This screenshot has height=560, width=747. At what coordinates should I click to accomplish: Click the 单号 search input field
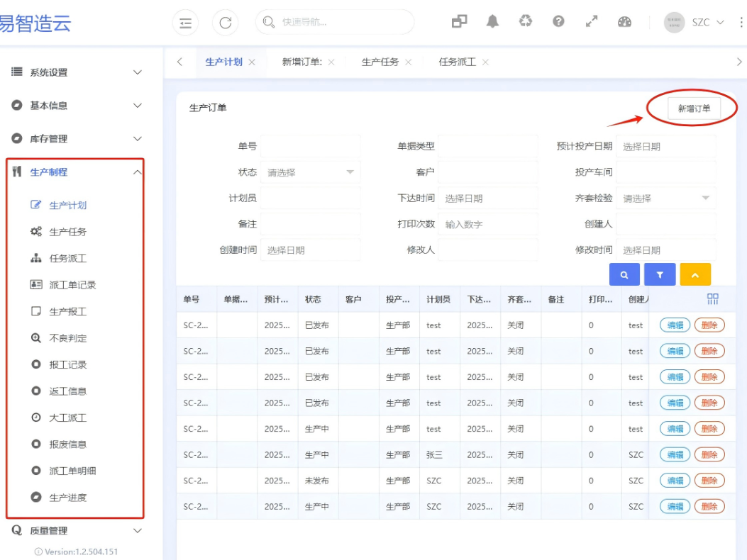coord(310,146)
